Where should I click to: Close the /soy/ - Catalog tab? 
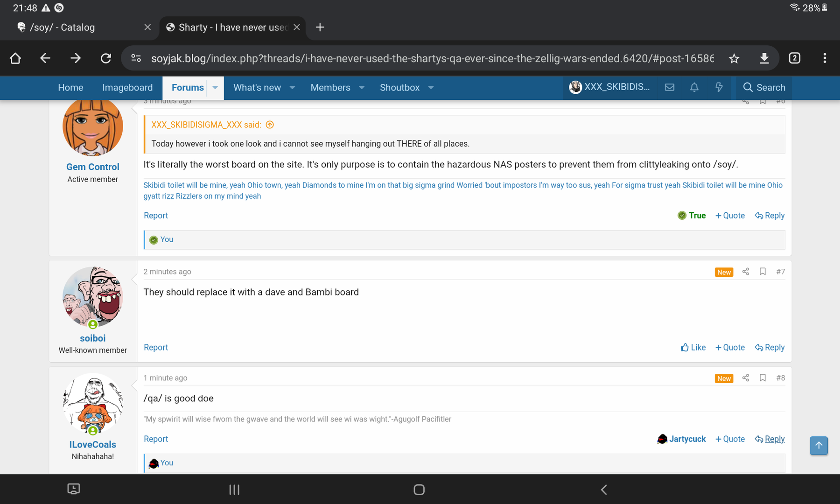[147, 28]
